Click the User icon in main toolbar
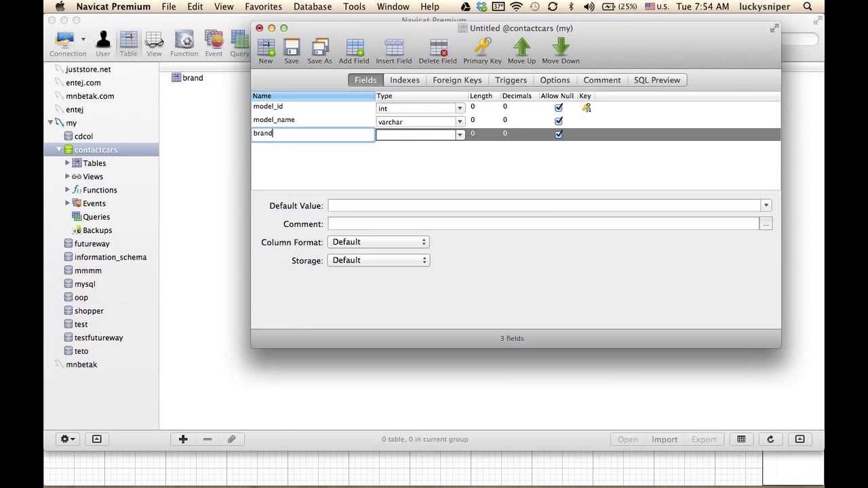 103,39
